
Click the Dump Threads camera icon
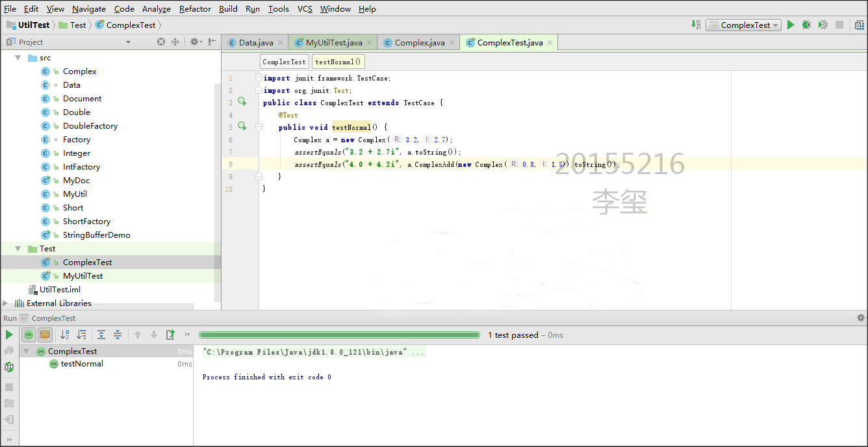[x=9, y=403]
